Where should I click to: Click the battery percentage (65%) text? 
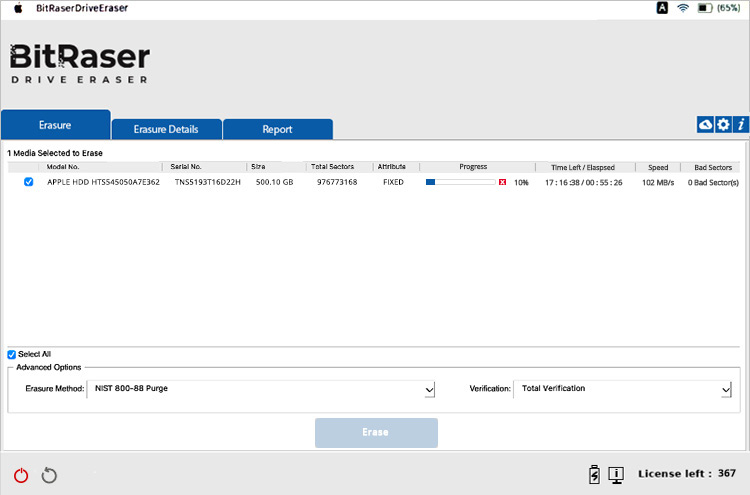728,8
